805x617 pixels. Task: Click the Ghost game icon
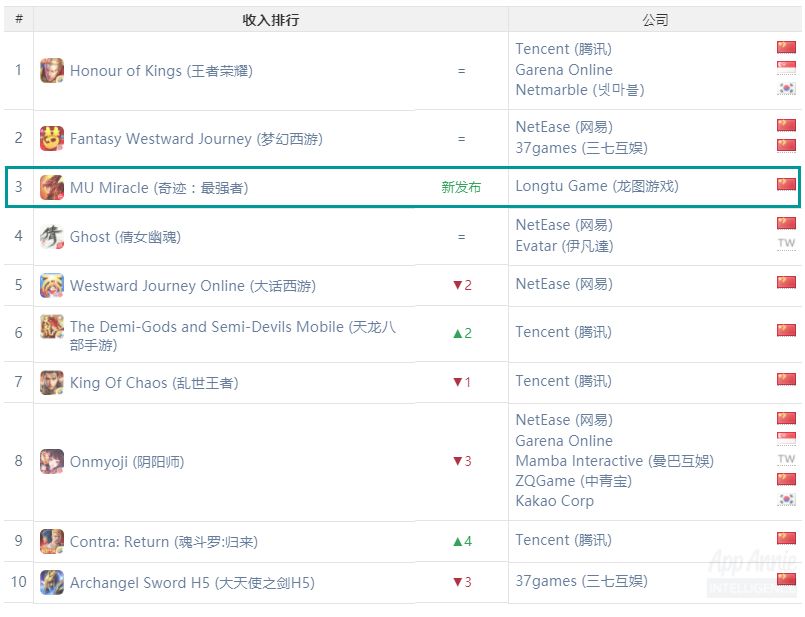51,237
